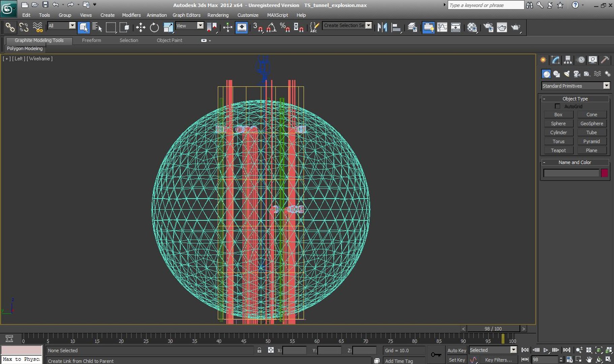This screenshot has width=614, height=364.
Task: Click the Select and Link icon
Action: [10, 27]
